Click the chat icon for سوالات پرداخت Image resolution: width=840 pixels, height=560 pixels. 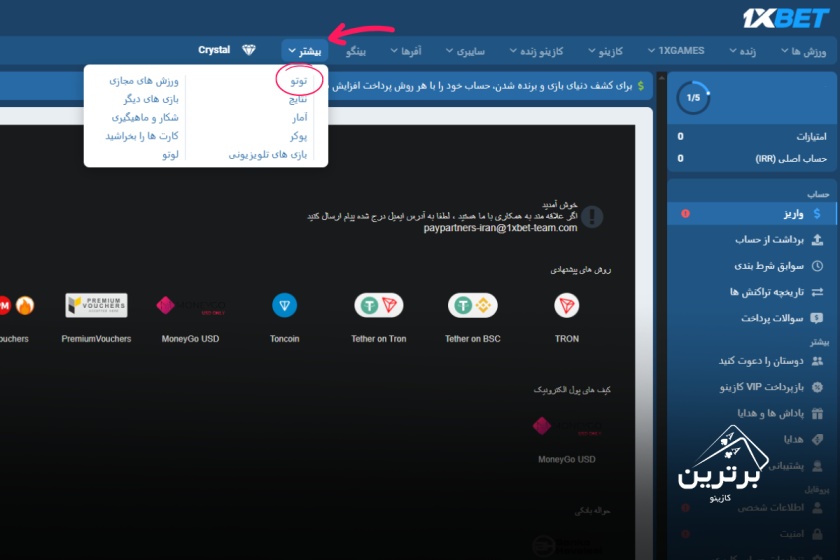(817, 318)
